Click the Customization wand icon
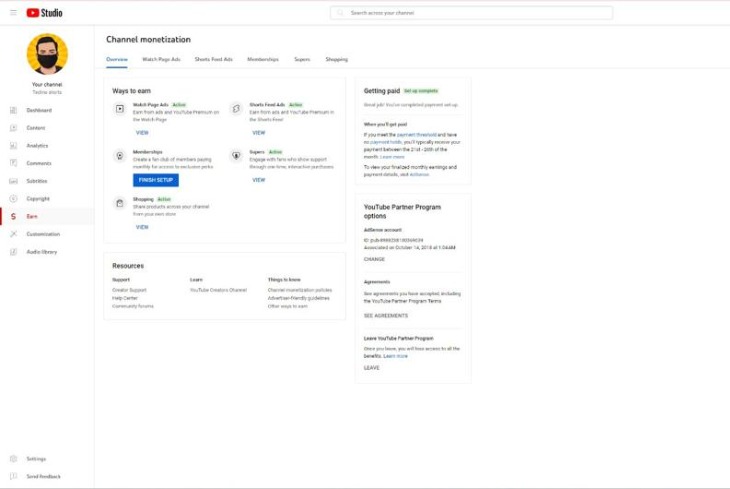 14,234
